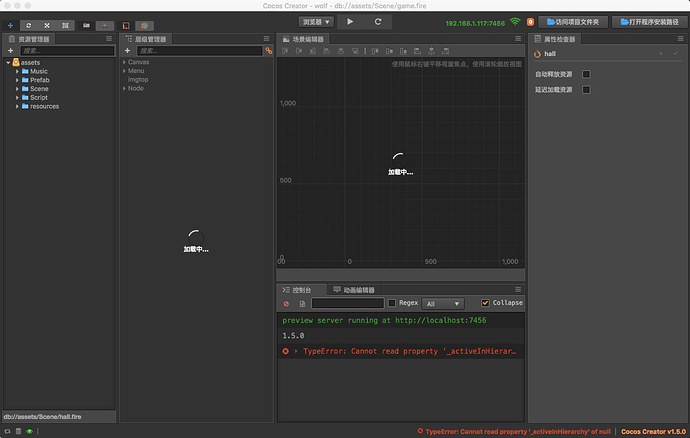This screenshot has height=438, width=690.
Task: Distribute nodes by bottom edges
Action: (403, 51)
